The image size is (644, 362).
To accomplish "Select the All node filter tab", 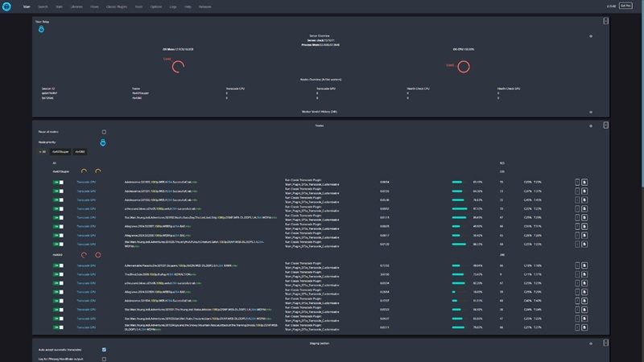I will (43, 151).
